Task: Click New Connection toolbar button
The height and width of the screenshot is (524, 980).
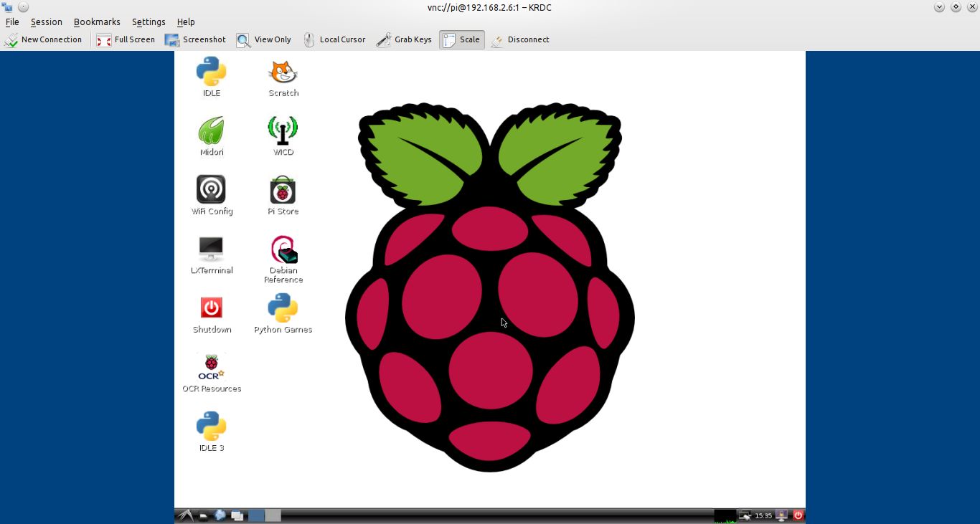Action: pos(43,40)
